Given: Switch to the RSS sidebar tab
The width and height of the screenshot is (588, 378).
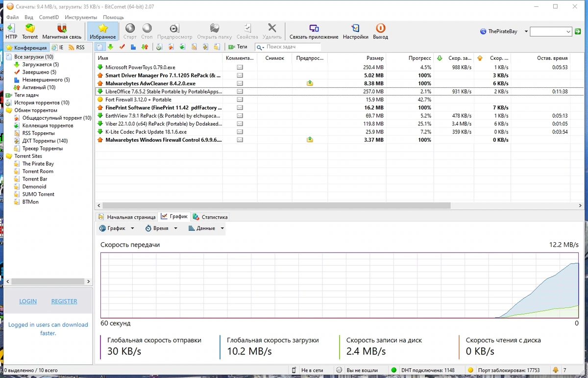Looking at the screenshot, I should click(x=77, y=48).
